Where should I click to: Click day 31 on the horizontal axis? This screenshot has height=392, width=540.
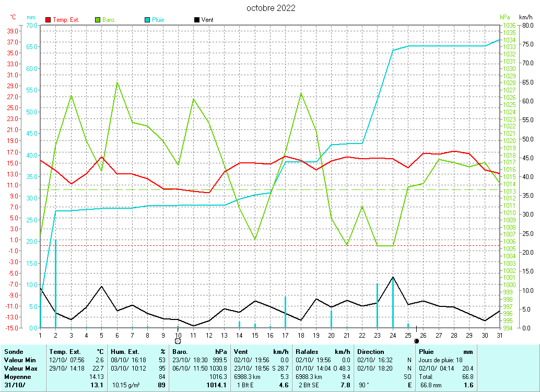click(x=500, y=335)
